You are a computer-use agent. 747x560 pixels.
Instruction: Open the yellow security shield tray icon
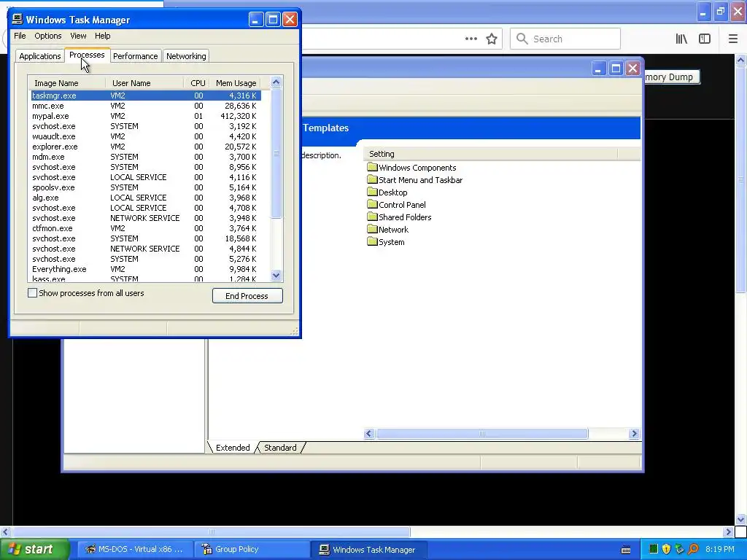667,549
